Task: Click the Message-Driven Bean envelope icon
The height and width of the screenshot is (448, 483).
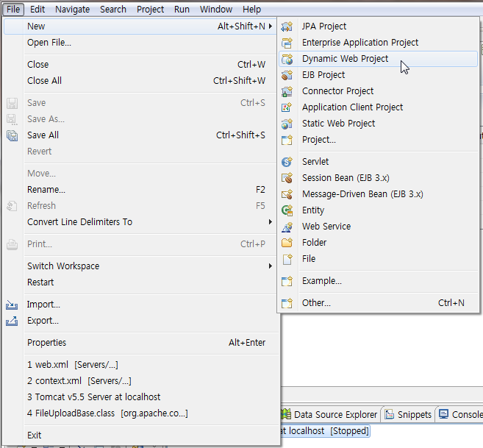Action: (287, 194)
